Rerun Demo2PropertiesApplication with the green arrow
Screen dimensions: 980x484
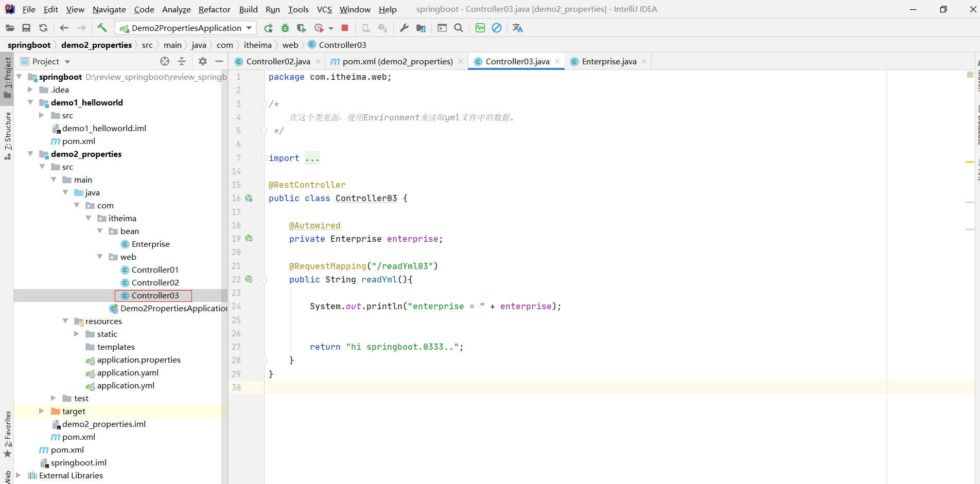(268, 28)
